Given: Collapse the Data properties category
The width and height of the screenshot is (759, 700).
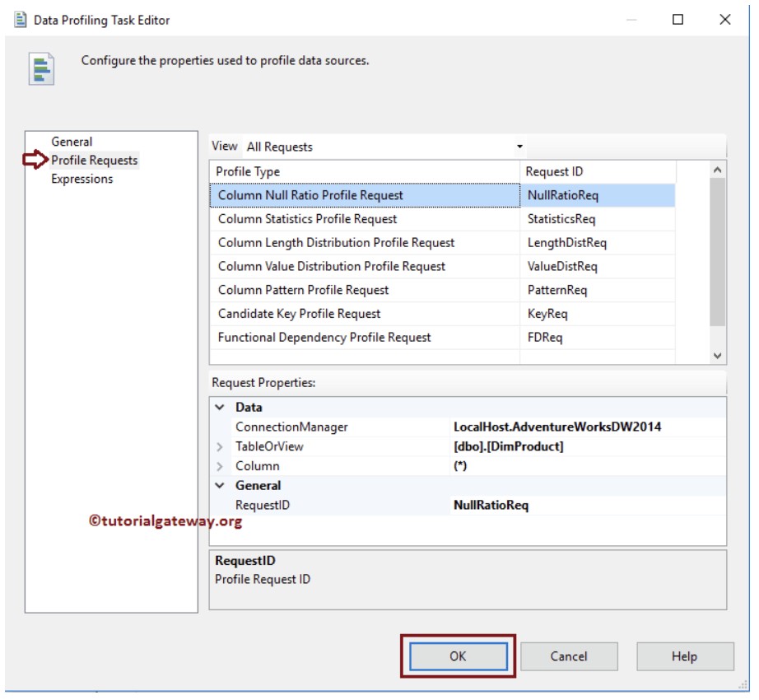Looking at the screenshot, I should pos(220,408).
